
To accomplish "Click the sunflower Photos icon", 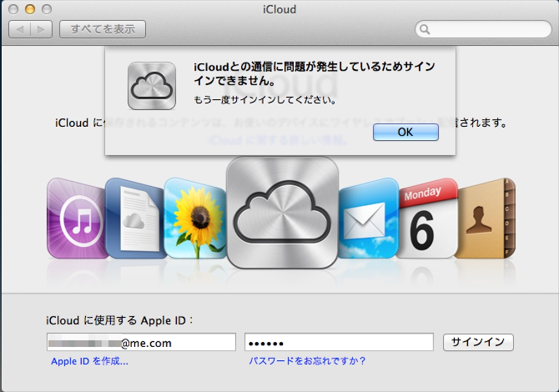I will click(x=195, y=218).
